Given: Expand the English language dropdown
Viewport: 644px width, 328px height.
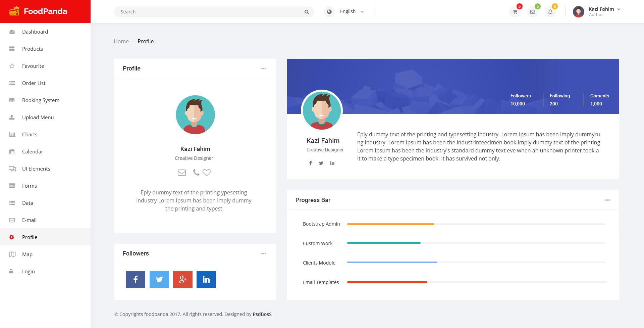Looking at the screenshot, I should coord(351,11).
